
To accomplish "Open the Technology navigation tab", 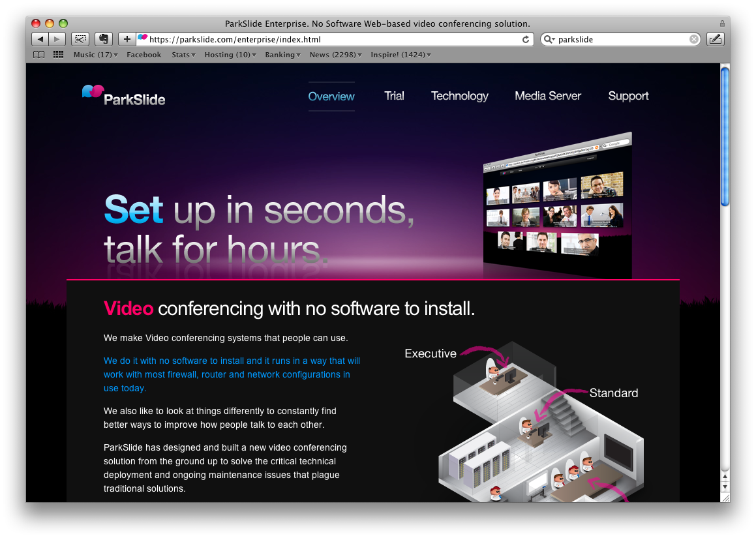I will click(x=459, y=96).
